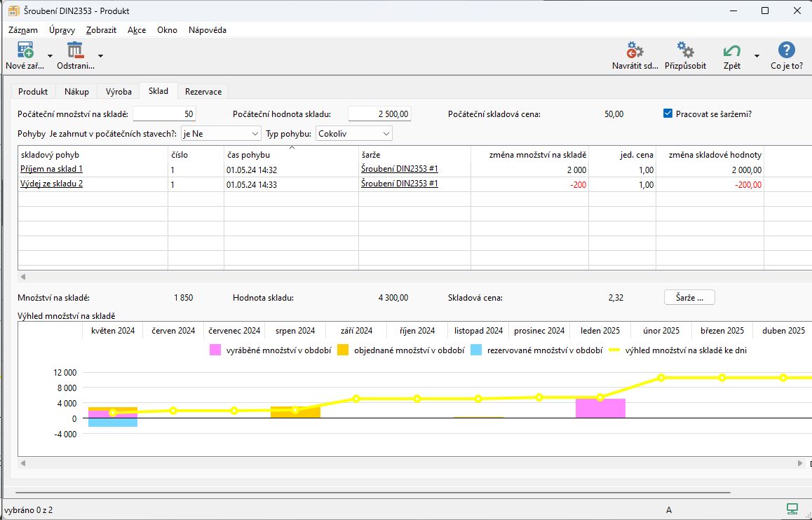Click the app icon in title bar
Screen dimensions: 812x520
[x=13, y=11]
